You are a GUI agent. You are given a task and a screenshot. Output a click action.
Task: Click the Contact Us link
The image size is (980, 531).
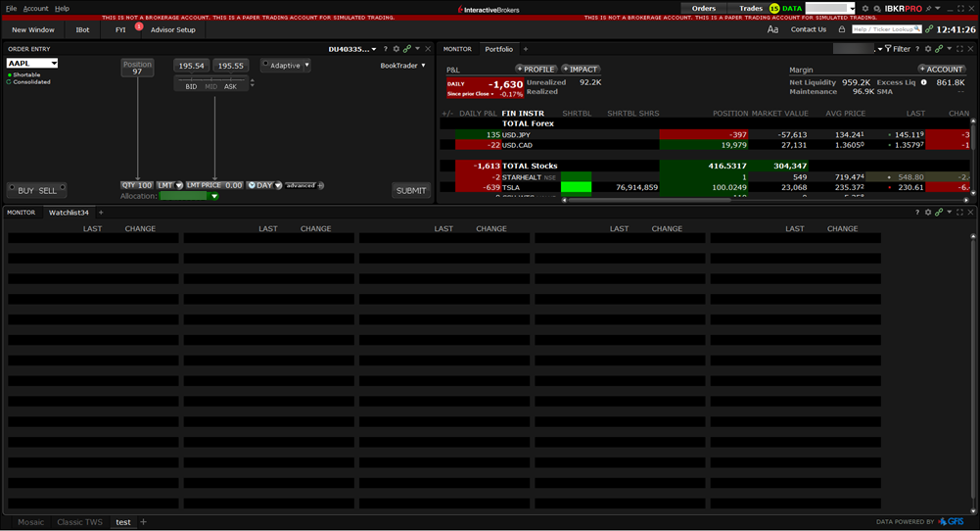pyautogui.click(x=808, y=29)
